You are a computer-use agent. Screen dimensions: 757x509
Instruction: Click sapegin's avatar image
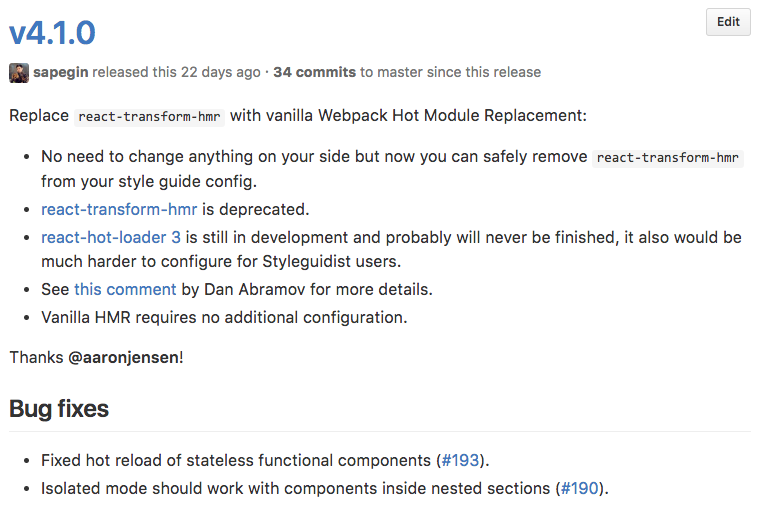(x=19, y=73)
